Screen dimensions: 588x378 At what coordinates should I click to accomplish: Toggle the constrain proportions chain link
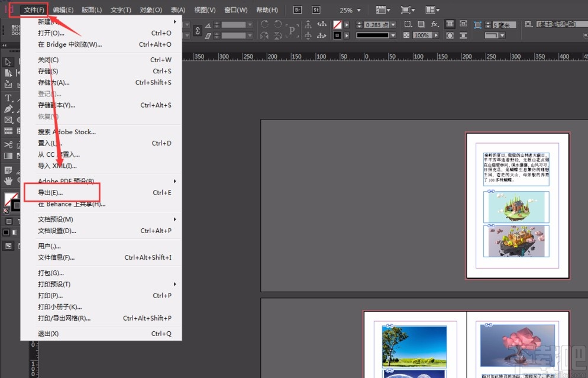pyautogui.click(x=198, y=30)
